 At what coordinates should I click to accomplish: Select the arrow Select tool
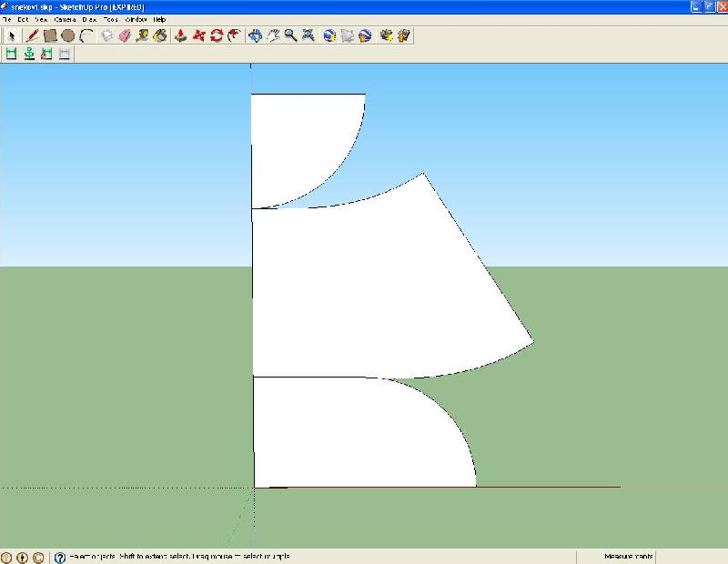[12, 36]
